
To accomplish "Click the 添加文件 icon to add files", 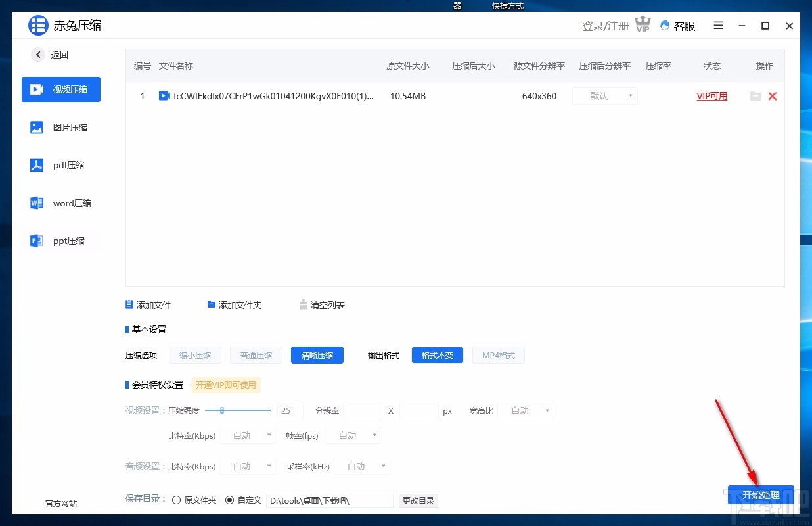I will (x=129, y=304).
